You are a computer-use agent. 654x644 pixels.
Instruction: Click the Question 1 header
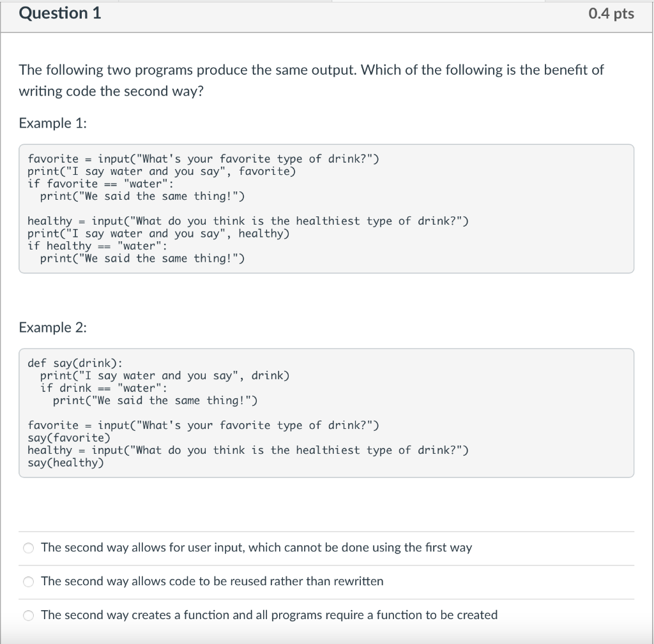(x=59, y=13)
